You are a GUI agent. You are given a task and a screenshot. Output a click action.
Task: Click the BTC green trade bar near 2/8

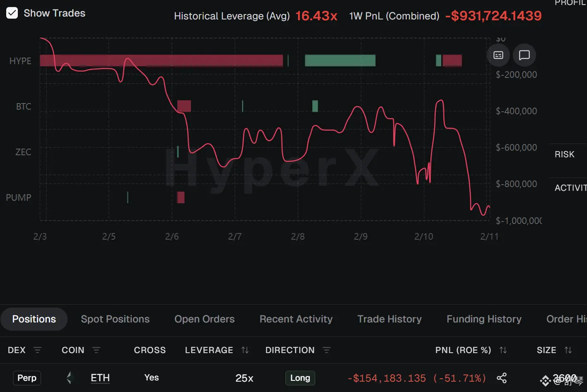[315, 106]
